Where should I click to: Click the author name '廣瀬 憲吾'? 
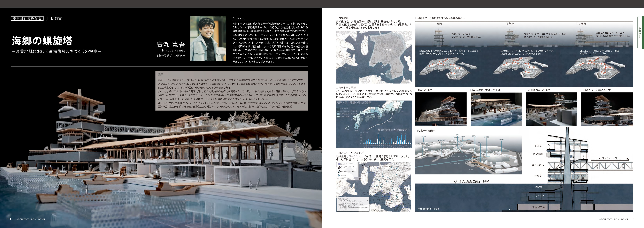pos(171,45)
